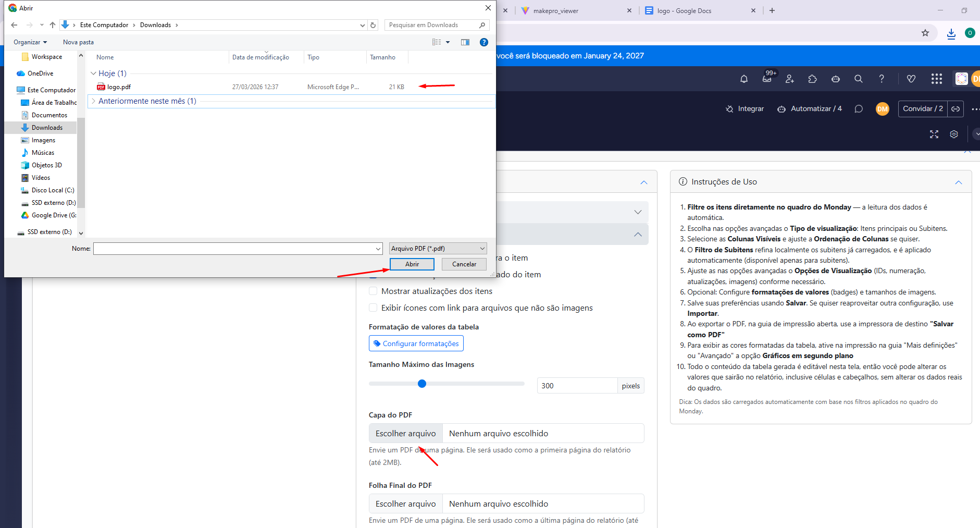The image size is (980, 528).
Task: Click the fullscreen expand arrows icon
Action: 934,134
